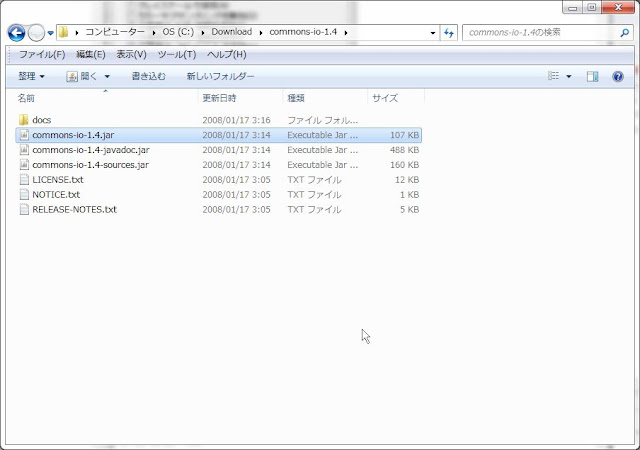Click the 12 KB size cell
640x450 pixels.
click(x=407, y=180)
